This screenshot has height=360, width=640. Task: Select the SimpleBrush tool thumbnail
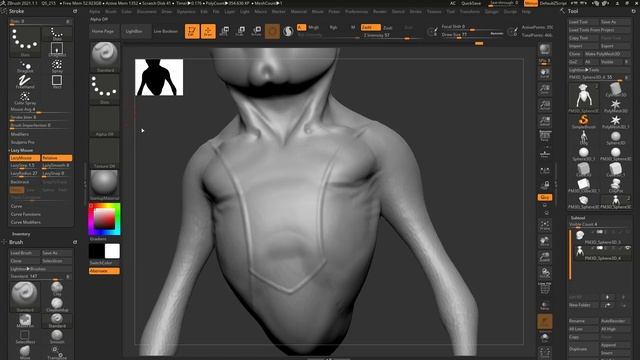click(x=584, y=122)
